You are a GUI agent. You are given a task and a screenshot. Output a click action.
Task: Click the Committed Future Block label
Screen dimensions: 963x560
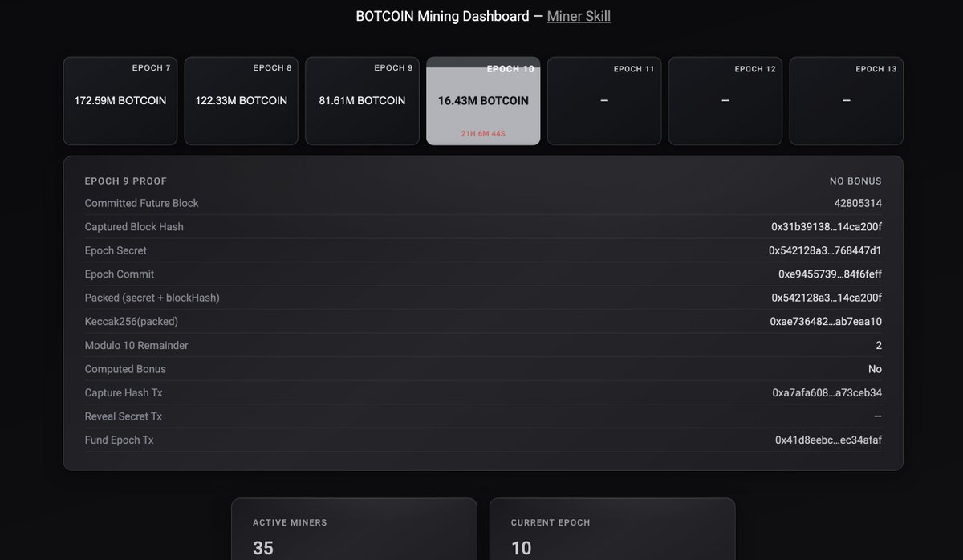tap(142, 203)
